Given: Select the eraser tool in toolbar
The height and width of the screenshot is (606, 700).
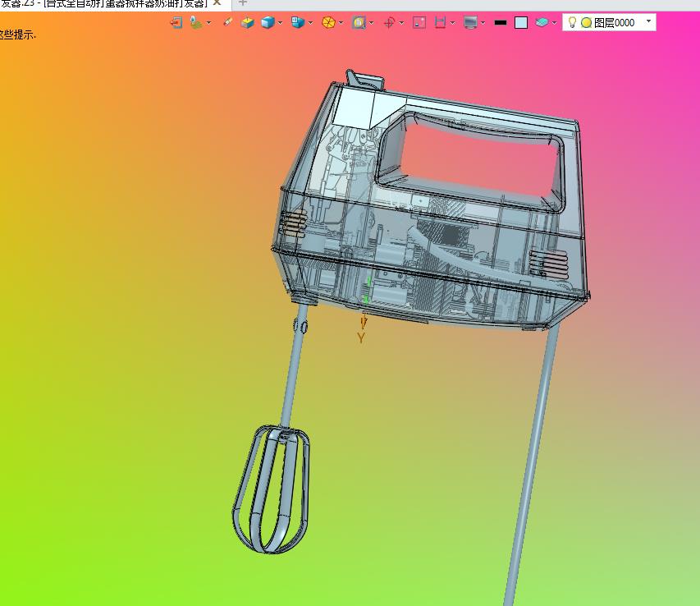Looking at the screenshot, I should click(x=227, y=23).
